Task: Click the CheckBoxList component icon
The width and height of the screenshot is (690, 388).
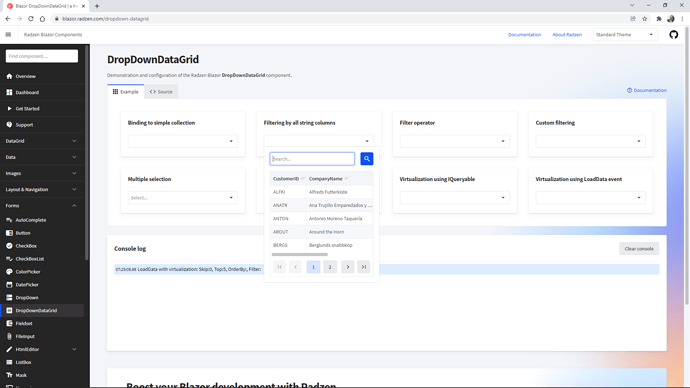Action: (x=9, y=259)
